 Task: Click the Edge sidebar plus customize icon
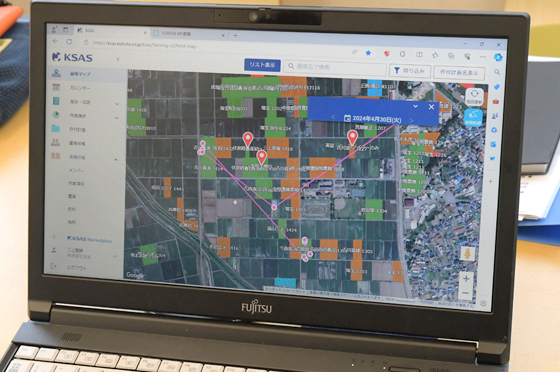[x=491, y=181]
